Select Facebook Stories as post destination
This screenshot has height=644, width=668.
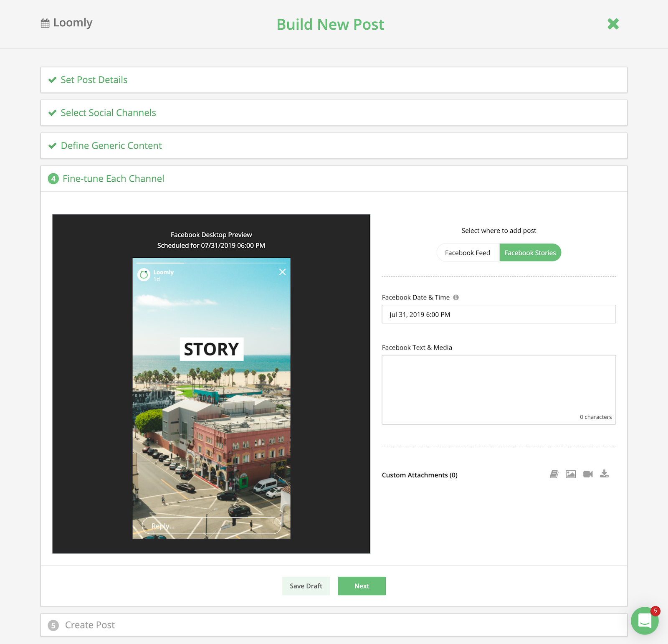coord(530,252)
